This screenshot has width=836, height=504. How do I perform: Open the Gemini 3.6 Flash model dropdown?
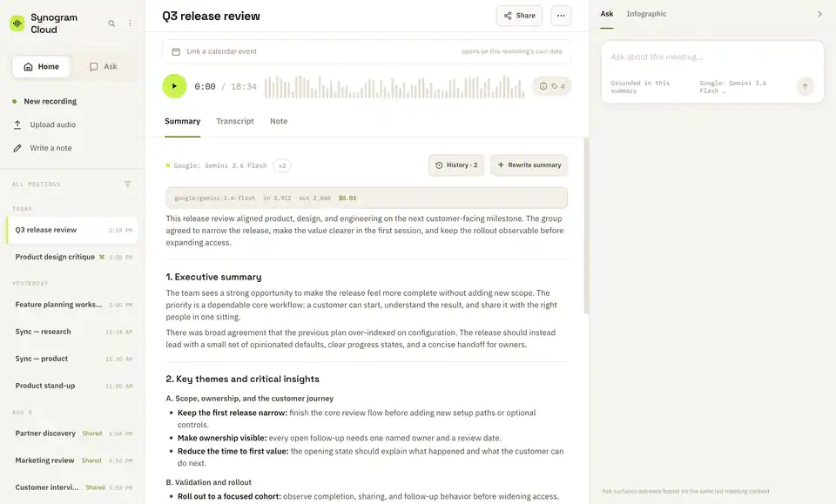click(x=733, y=87)
